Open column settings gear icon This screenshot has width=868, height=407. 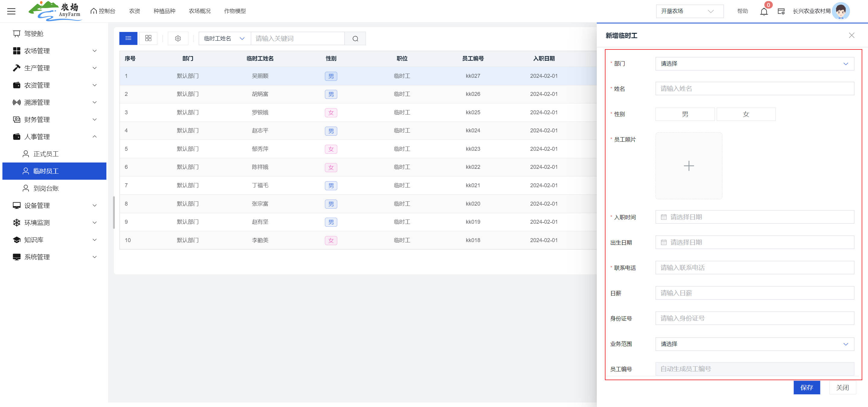pos(178,38)
